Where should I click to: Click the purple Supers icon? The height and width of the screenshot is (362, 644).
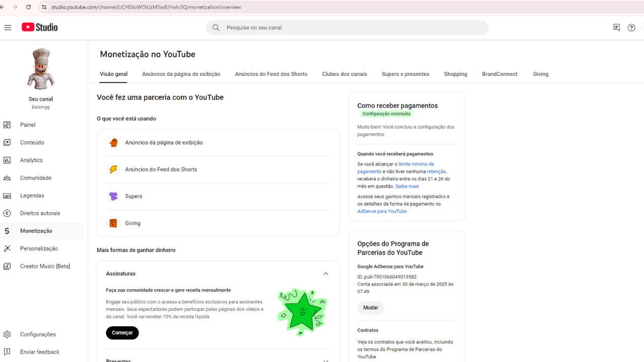(113, 196)
